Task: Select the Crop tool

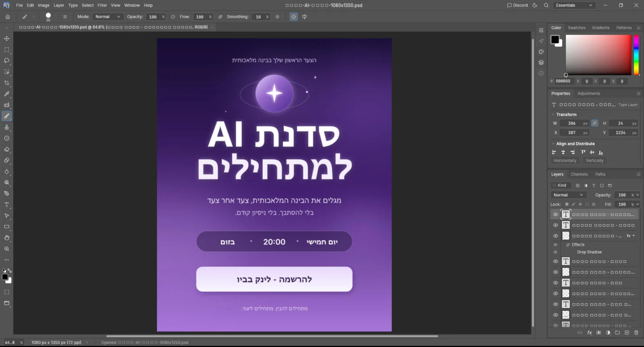Action: [x=7, y=83]
